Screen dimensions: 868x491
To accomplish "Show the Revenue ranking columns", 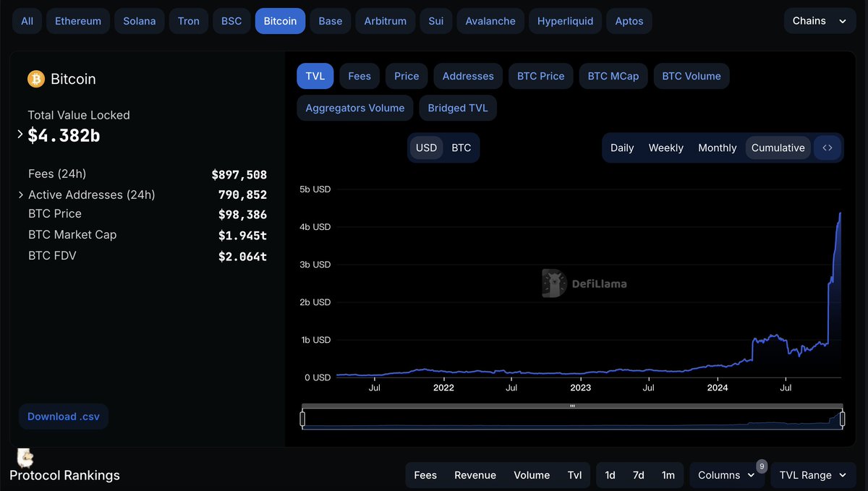I will coord(475,475).
